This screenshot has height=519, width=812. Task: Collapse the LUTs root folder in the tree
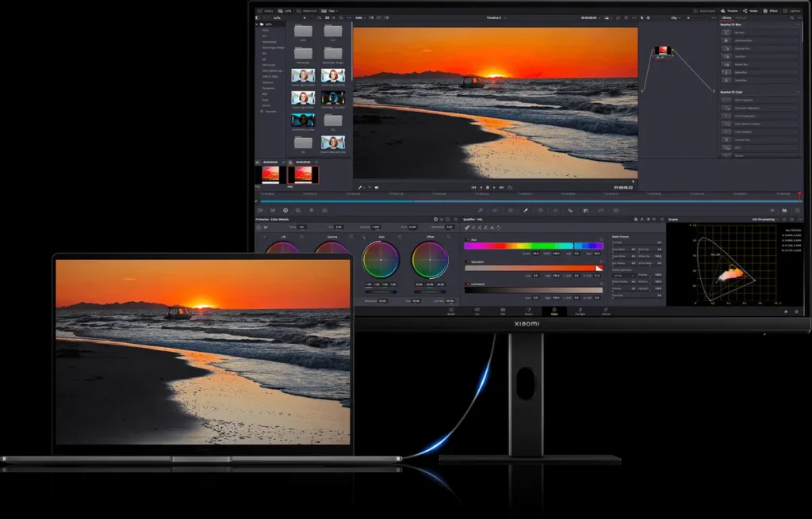[x=258, y=25]
